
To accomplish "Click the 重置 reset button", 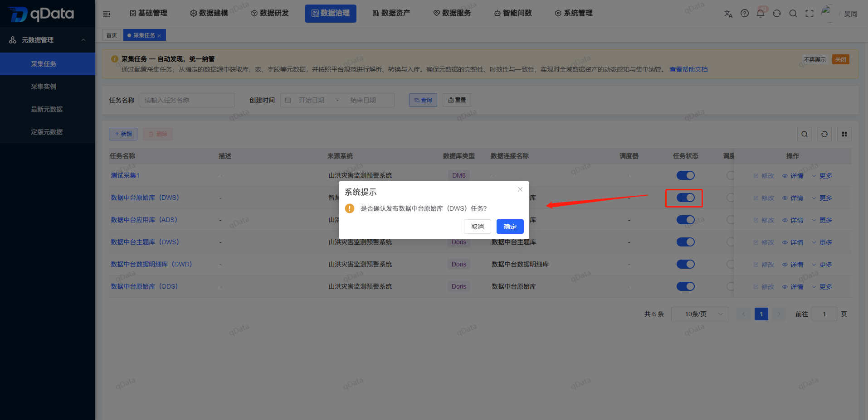I will tap(457, 100).
